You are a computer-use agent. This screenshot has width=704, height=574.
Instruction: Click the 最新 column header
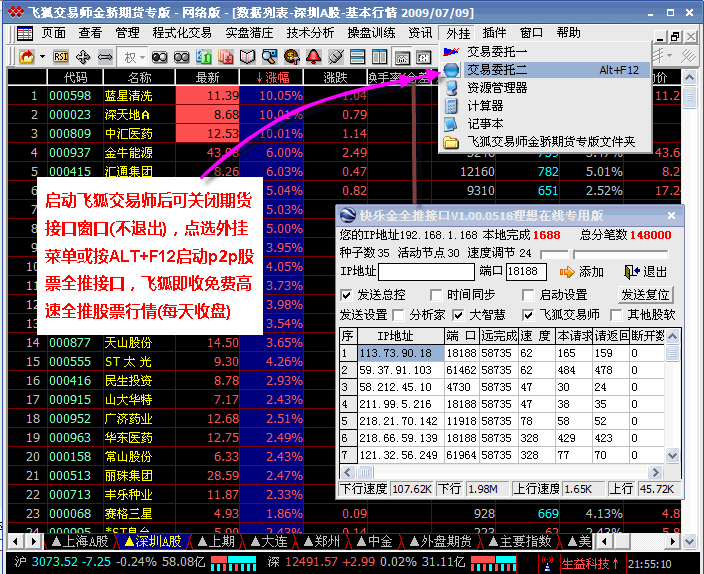tap(207, 78)
